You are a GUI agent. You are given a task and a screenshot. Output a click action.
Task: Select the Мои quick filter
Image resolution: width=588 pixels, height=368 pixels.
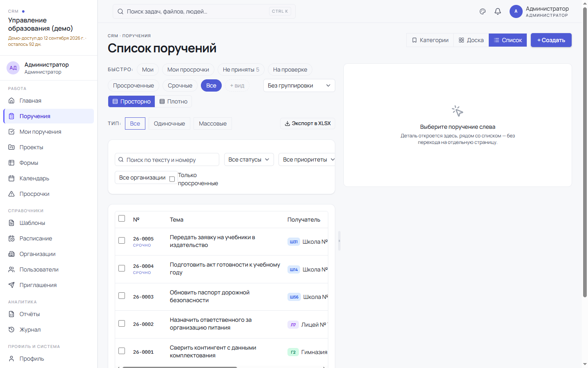(148, 70)
